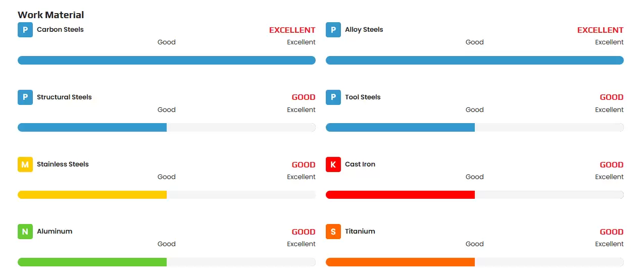The image size is (644, 280).
Task: Click the blue P icon beside Alloy Steels
Action: click(333, 30)
